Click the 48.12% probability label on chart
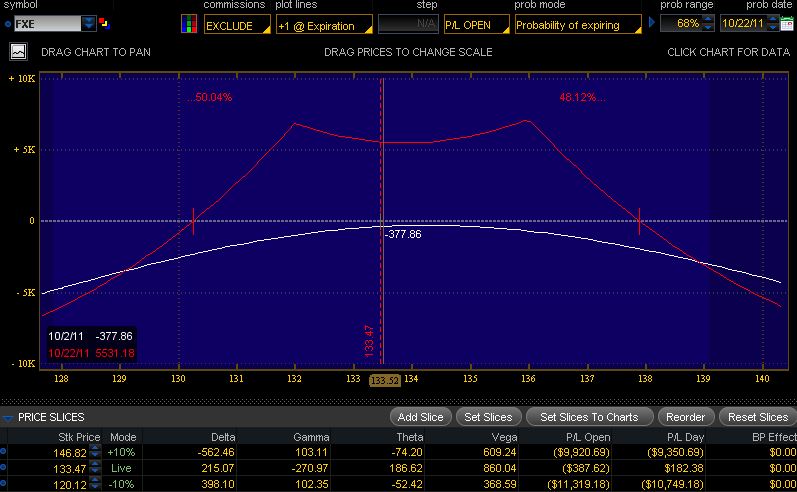 (x=583, y=97)
